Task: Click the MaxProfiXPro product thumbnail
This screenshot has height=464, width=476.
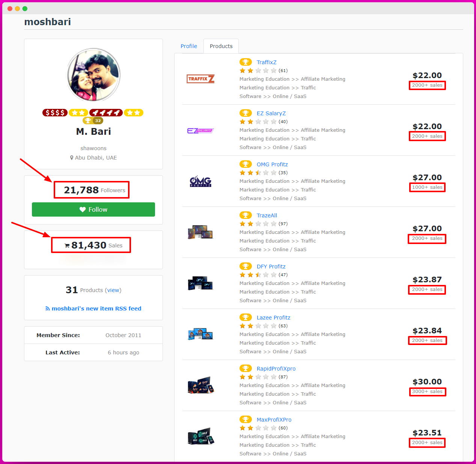Action: click(200, 436)
